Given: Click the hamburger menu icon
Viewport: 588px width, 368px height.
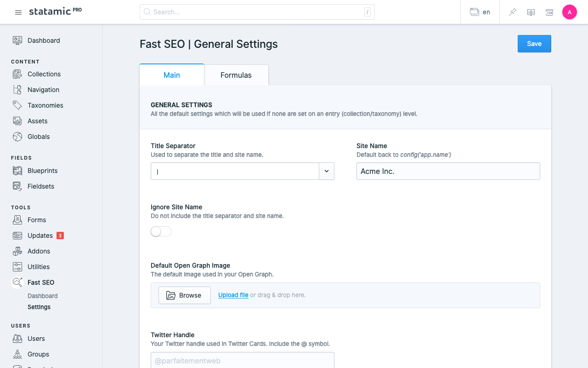Looking at the screenshot, I should click(18, 12).
